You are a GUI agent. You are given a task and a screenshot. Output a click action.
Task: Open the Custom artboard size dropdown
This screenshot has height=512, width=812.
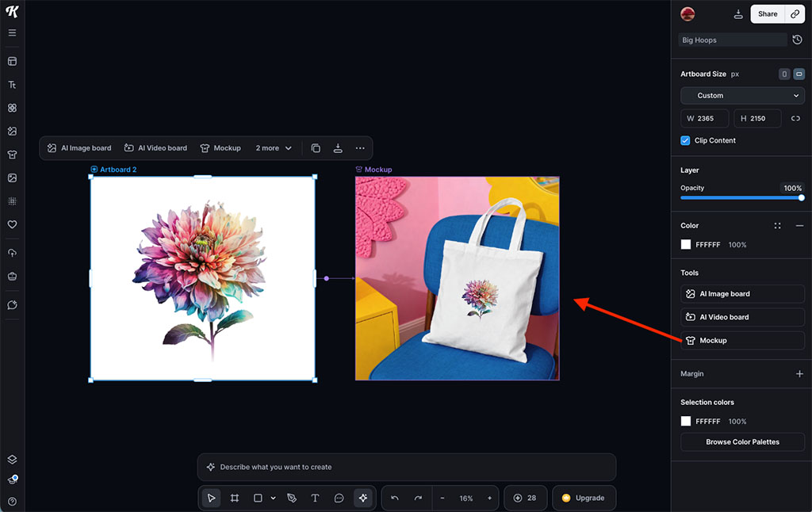[741, 95]
